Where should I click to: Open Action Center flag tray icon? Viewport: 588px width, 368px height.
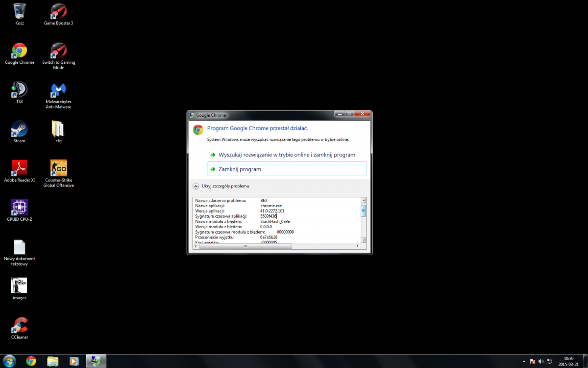(533, 361)
